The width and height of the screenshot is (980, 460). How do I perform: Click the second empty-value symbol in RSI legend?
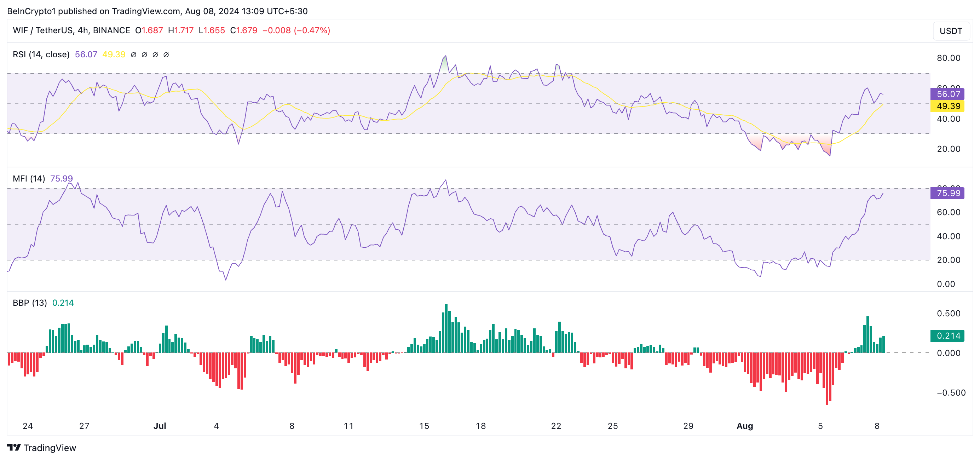click(144, 55)
